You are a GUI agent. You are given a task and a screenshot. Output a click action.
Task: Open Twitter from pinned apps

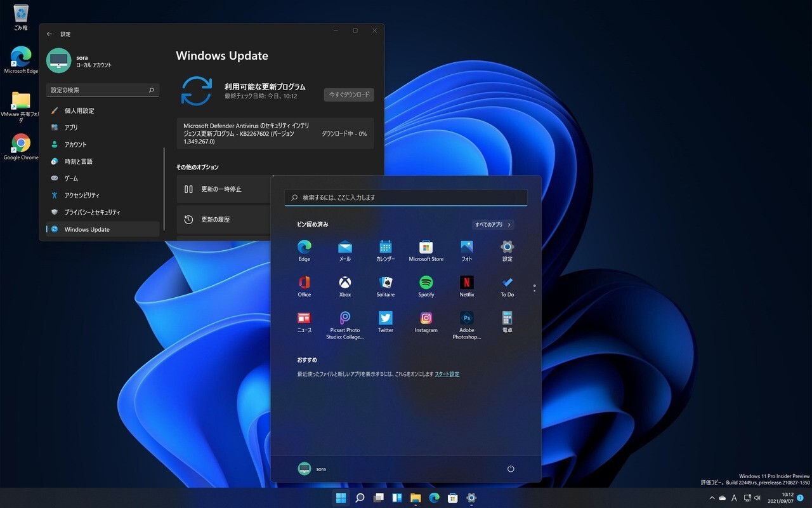click(386, 321)
